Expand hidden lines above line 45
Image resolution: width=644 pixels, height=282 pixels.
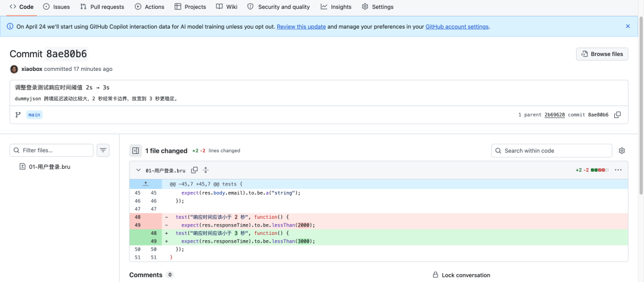pos(145,184)
